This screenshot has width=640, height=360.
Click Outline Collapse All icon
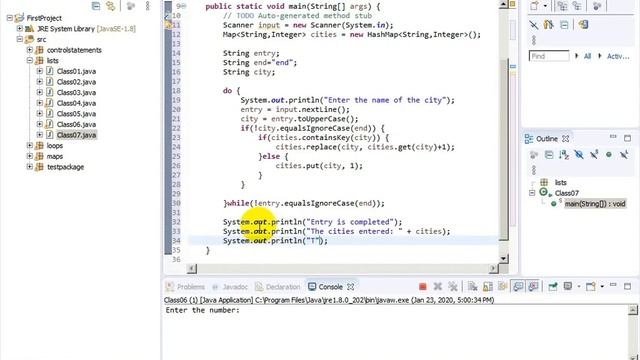click(x=549, y=155)
